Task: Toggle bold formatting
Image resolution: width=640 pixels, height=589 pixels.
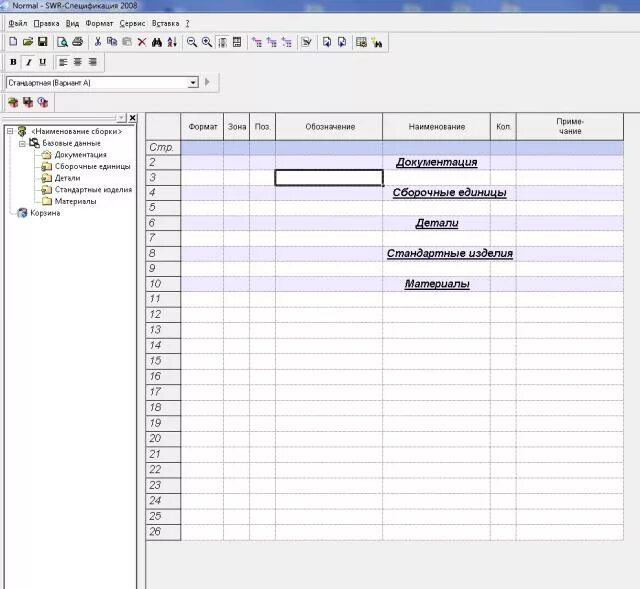Action: [x=13, y=62]
